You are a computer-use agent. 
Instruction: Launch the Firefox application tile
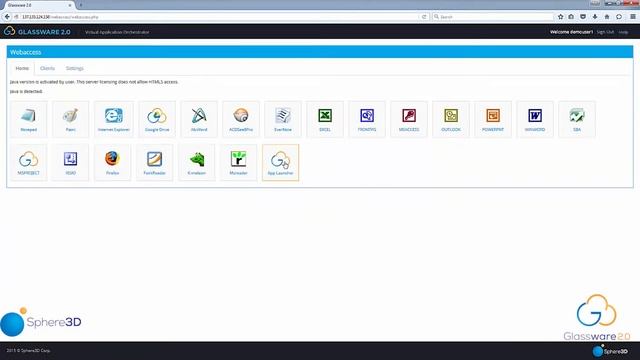(x=113, y=162)
